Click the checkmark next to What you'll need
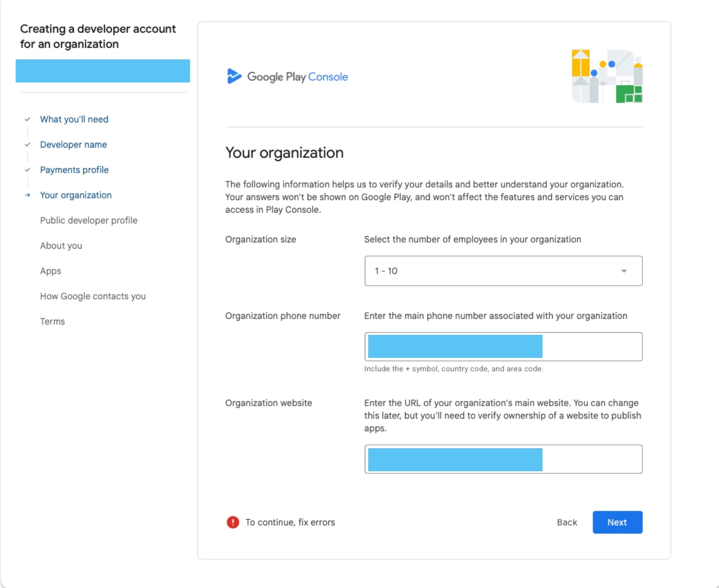719x588 pixels. pos(28,119)
